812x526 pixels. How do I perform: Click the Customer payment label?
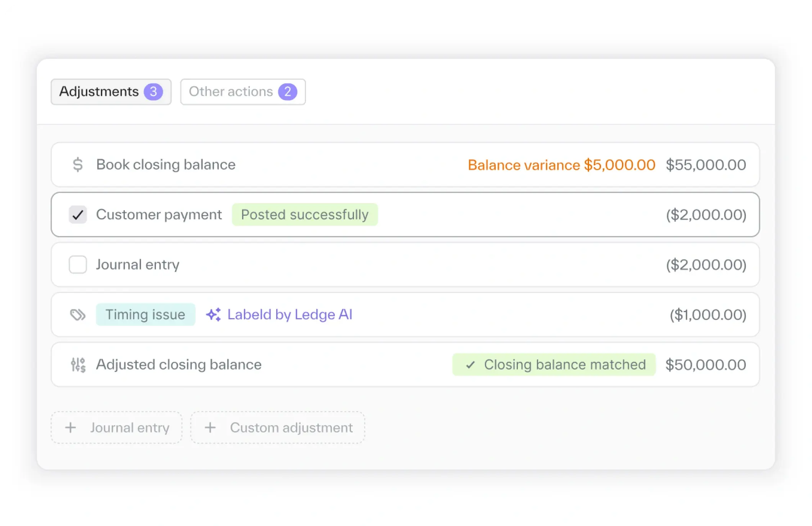(159, 215)
